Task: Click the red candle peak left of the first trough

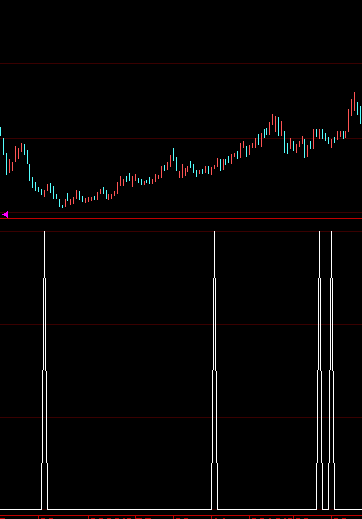Action: tap(22, 147)
